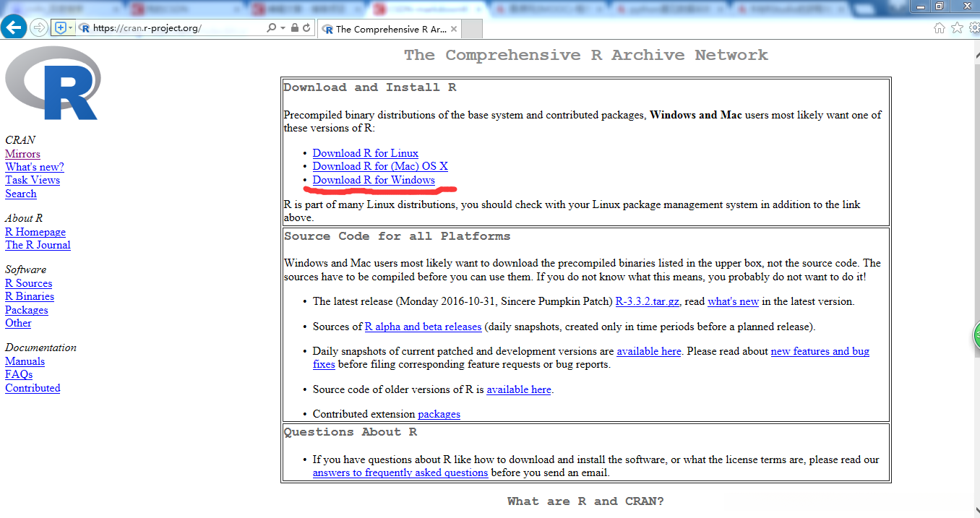Open the Contributed documentation link
Screen dimensions: 980x518
click(33, 388)
